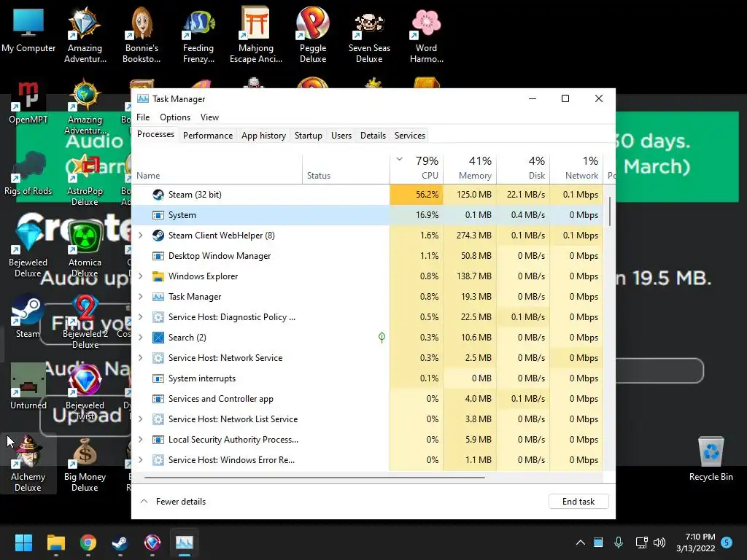Open the File menu in Task Manager
Image resolution: width=747 pixels, height=560 pixels.
[143, 117]
